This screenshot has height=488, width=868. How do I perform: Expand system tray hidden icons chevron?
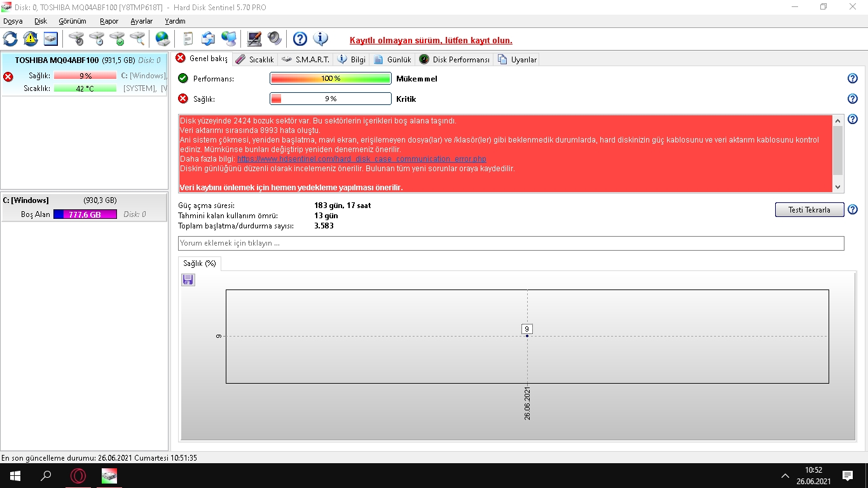point(785,476)
